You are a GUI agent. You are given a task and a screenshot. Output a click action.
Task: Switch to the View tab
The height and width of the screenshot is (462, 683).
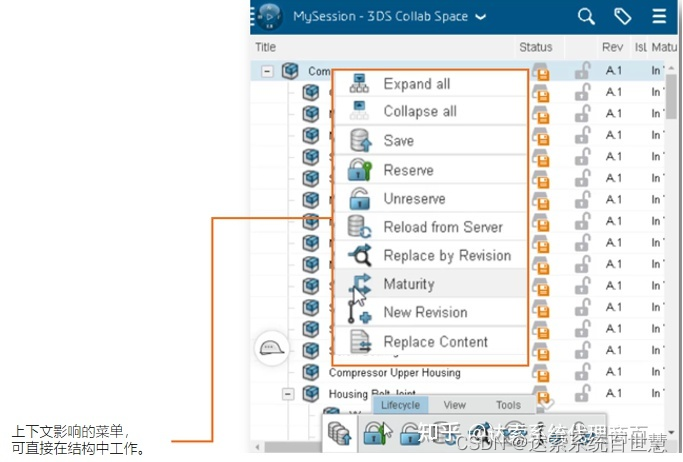click(454, 405)
